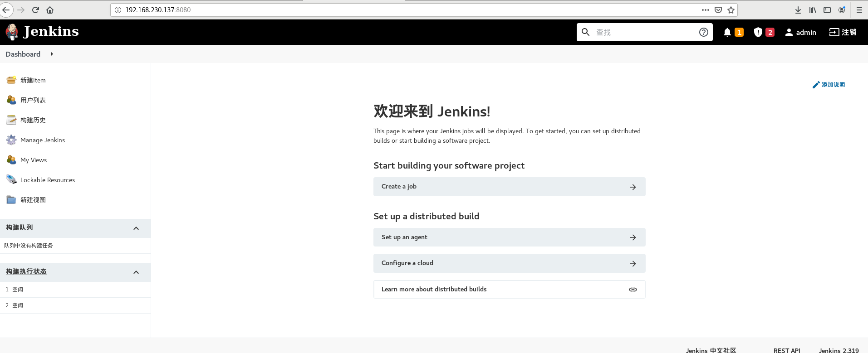Viewport: 868px width, 353px height.
Task: Open Lockable Resources sidebar link
Action: click(48, 180)
